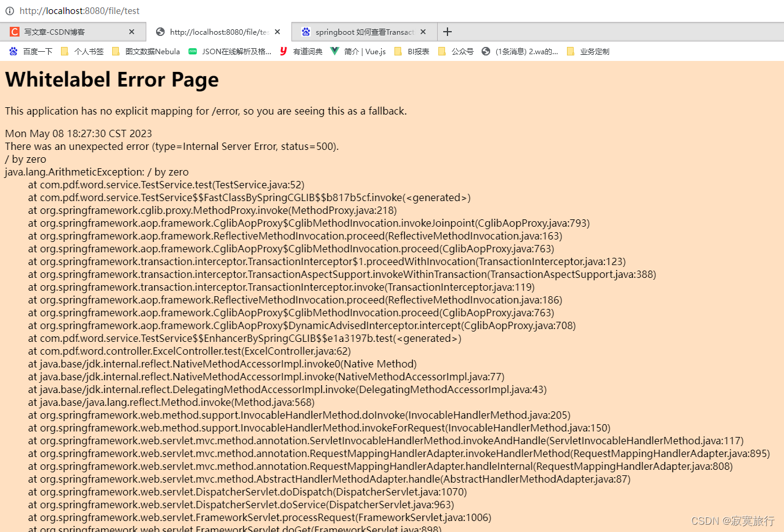Click the MethodProxy.invoke(MethodProxy.java:218) line
The height and width of the screenshot is (532, 784).
[x=213, y=210]
